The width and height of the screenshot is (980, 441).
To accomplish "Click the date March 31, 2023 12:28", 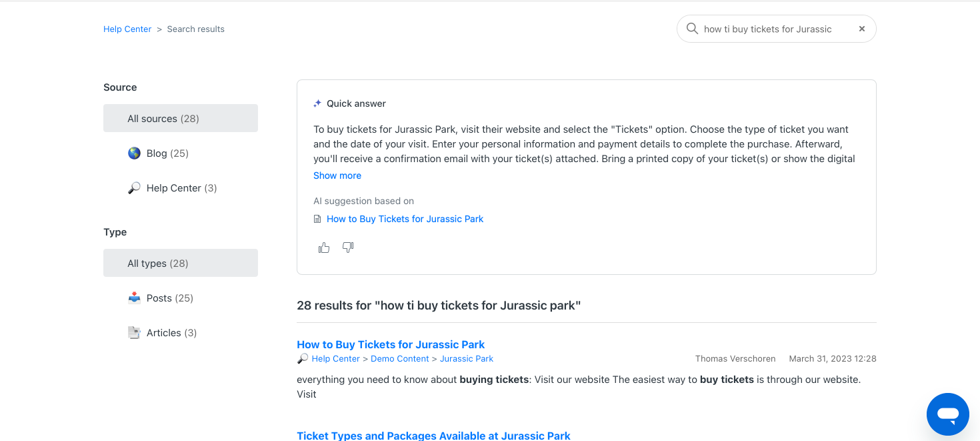I will (833, 359).
